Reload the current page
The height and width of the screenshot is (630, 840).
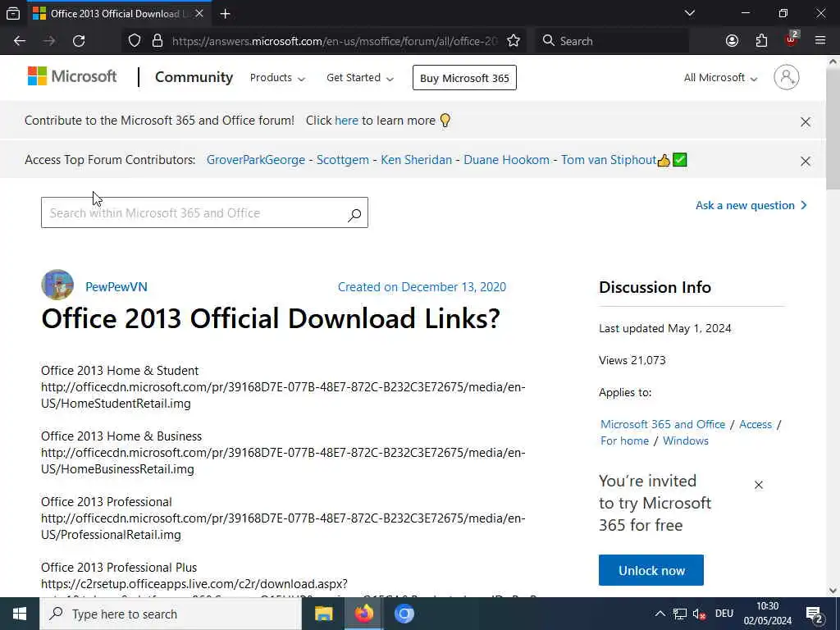79,41
